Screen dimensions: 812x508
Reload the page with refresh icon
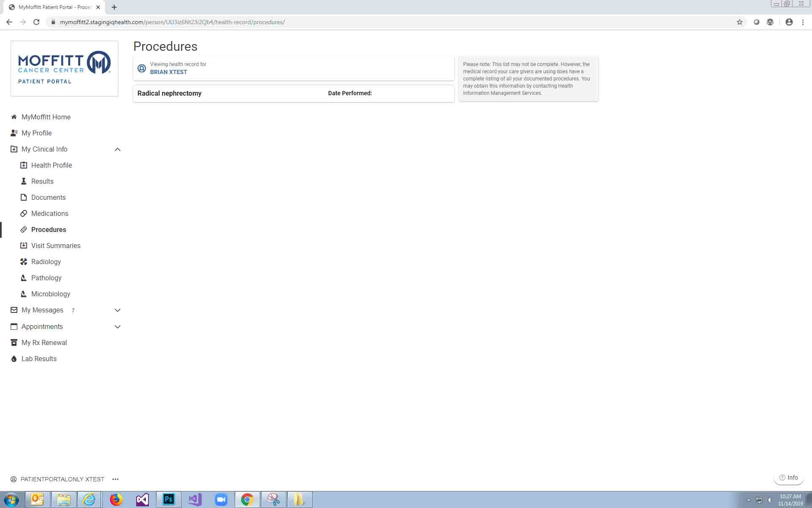click(x=36, y=22)
